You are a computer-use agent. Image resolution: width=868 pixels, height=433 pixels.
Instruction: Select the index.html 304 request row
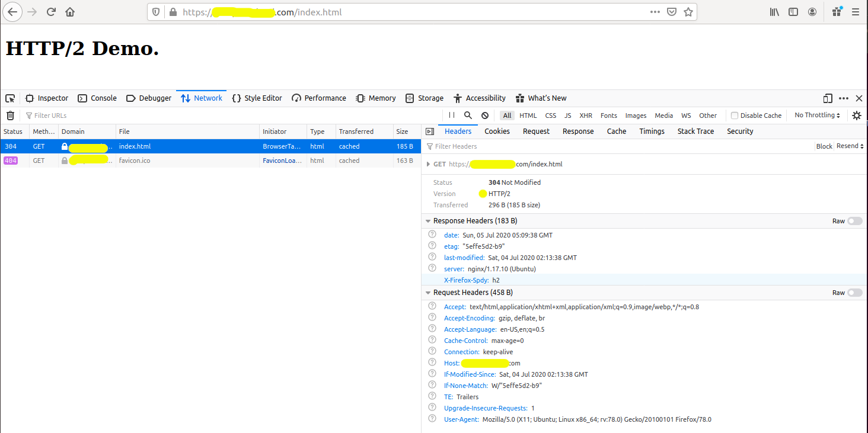210,146
